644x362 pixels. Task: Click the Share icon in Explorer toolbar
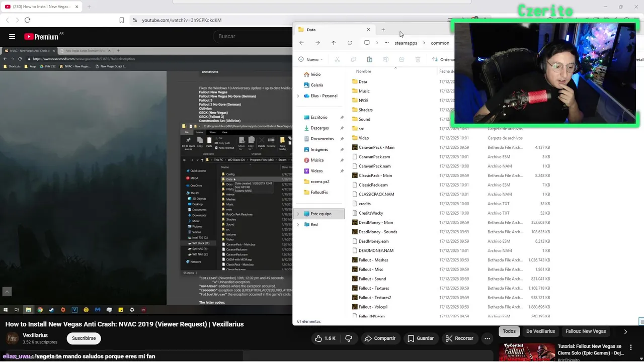tap(401, 59)
